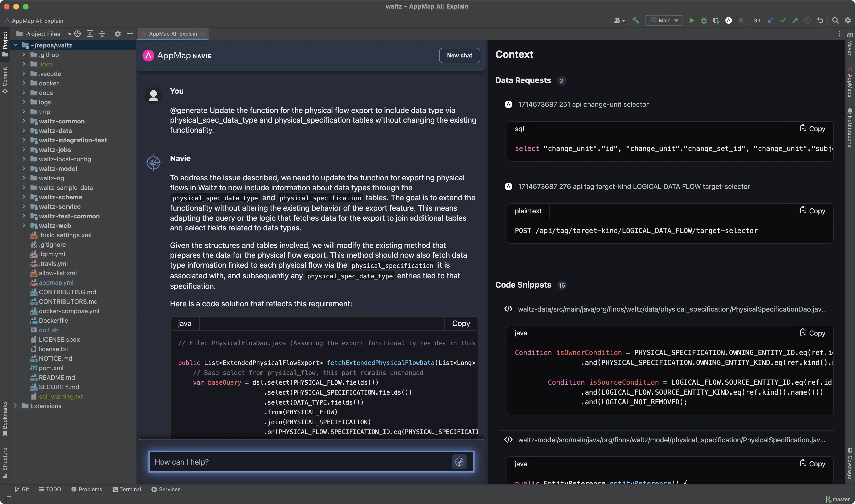Click the 'How can I help?' input
The width and height of the screenshot is (855, 504).
point(311,462)
